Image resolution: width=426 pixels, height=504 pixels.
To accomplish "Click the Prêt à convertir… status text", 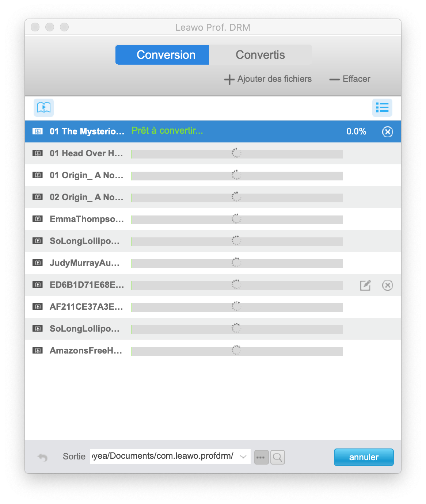I will click(x=167, y=131).
